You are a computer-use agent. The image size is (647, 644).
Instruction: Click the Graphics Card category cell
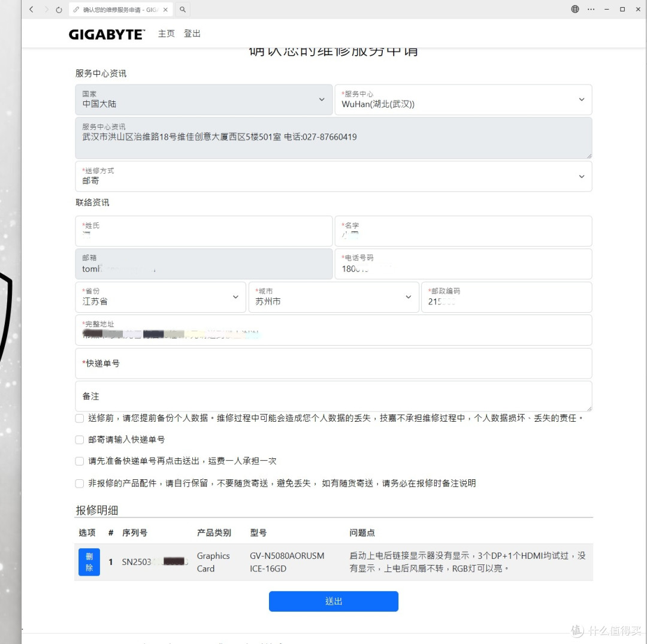pos(213,562)
